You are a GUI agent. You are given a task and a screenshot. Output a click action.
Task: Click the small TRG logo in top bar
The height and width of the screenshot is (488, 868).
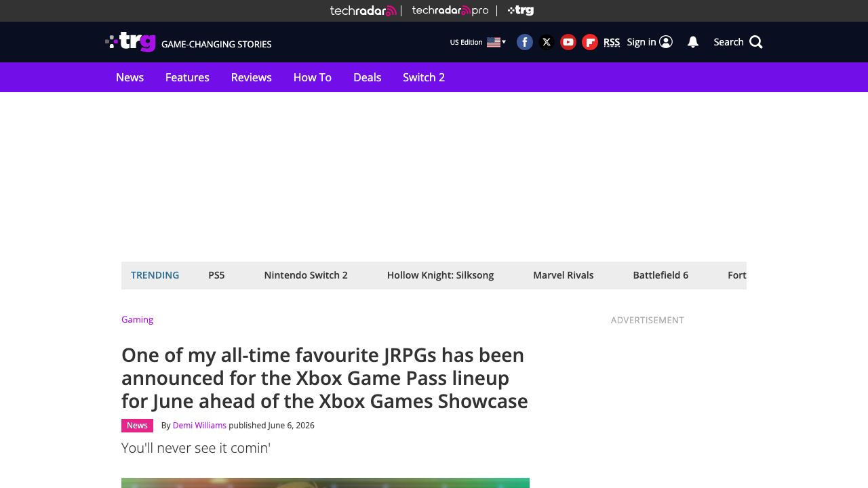coord(521,10)
